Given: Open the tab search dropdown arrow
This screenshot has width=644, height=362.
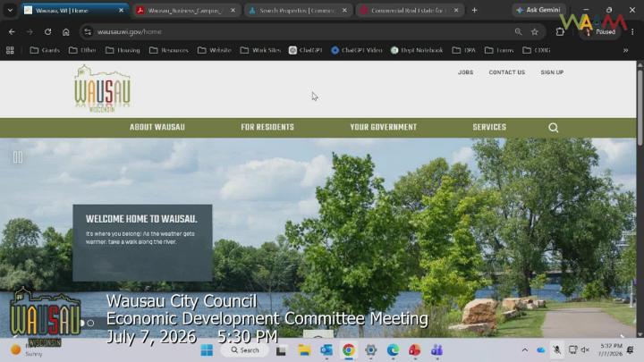Looking at the screenshot, I should (x=10, y=10).
